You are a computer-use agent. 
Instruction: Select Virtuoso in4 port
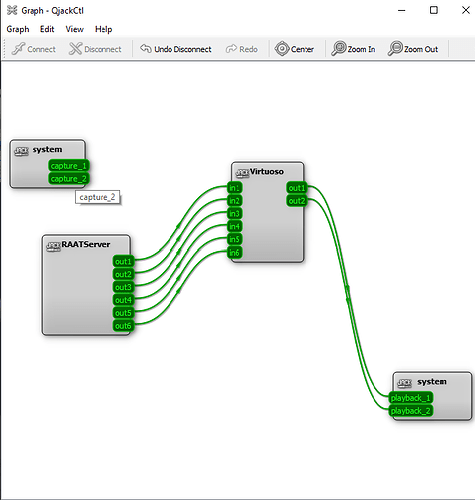point(234,226)
